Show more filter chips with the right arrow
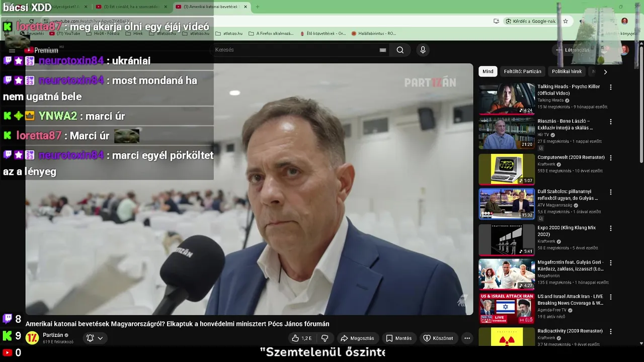This screenshot has width=644, height=362. click(x=605, y=72)
